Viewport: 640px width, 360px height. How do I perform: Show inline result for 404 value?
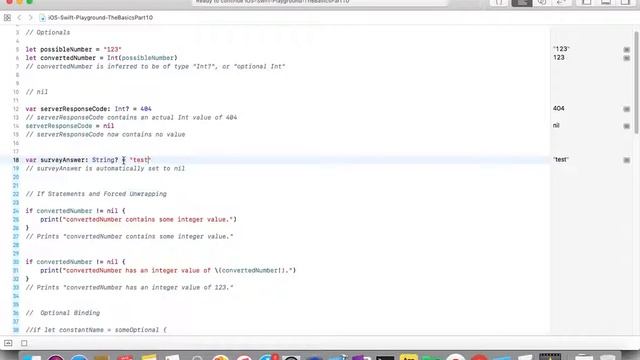coord(627,109)
